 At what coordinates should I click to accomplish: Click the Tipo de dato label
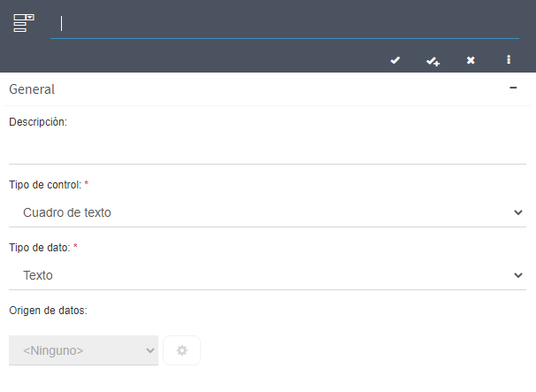pyautogui.click(x=40, y=247)
